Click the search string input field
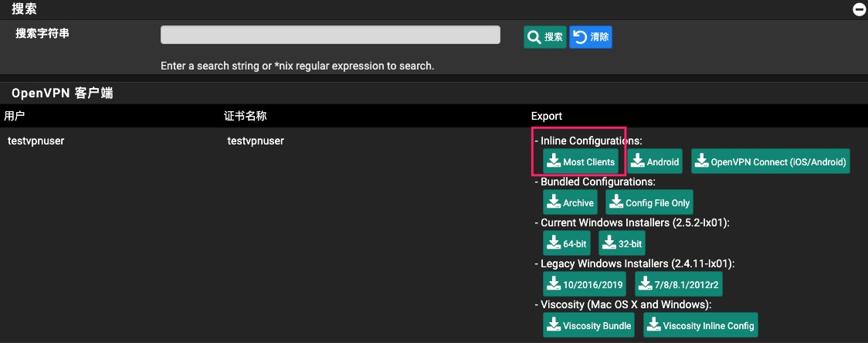 [331, 36]
